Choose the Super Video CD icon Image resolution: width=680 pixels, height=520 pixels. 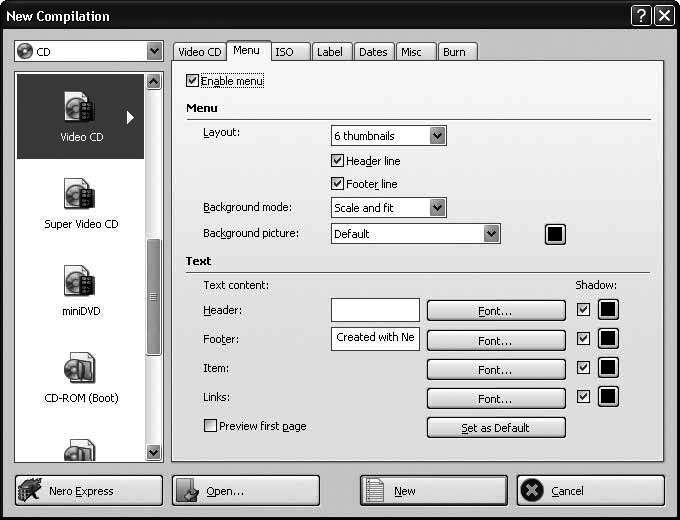point(80,195)
